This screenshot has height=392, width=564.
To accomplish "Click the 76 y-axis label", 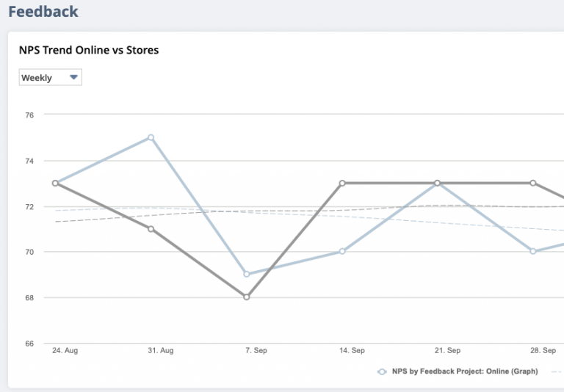I will 29,115.
